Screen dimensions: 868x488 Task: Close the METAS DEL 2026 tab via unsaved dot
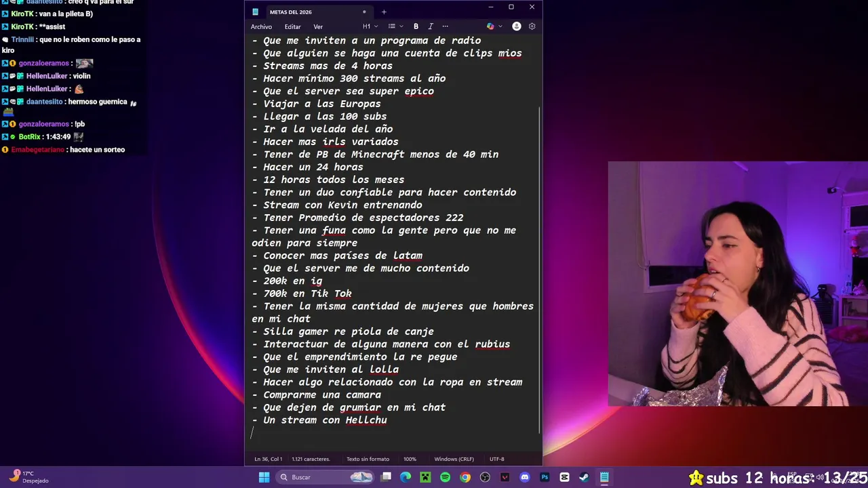pyautogui.click(x=364, y=12)
